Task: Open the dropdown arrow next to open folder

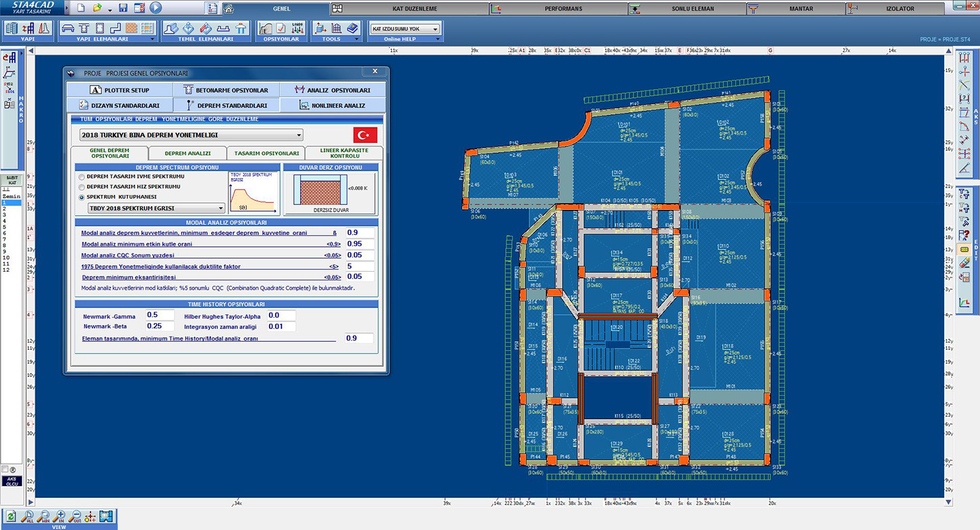Action: (109, 9)
